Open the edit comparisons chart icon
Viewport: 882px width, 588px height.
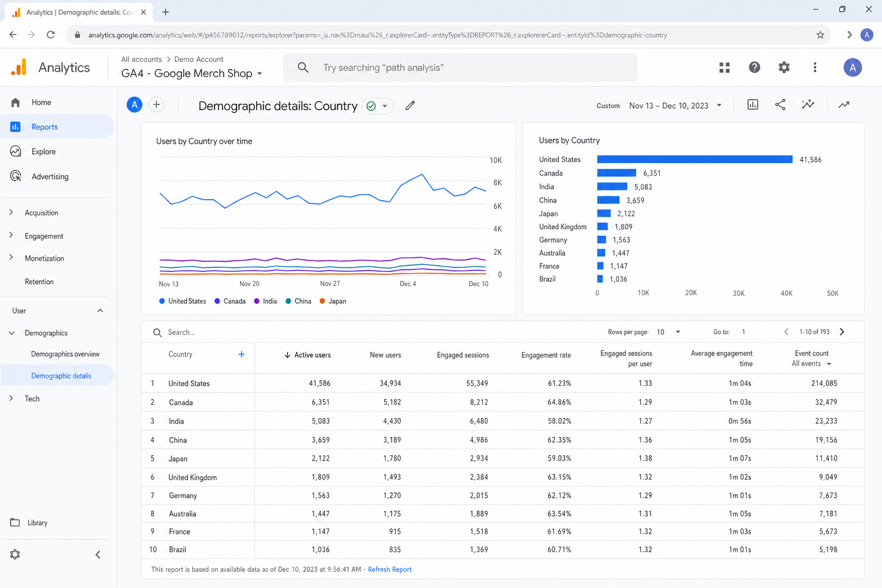pyautogui.click(x=753, y=105)
